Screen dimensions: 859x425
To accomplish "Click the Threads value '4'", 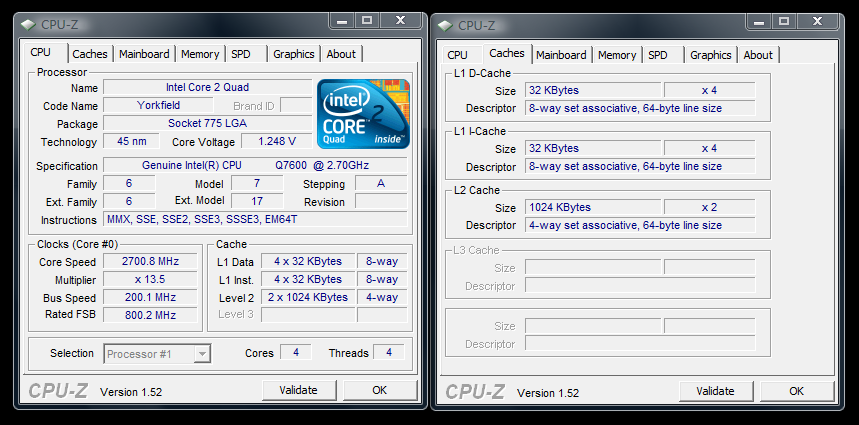I will [x=389, y=352].
